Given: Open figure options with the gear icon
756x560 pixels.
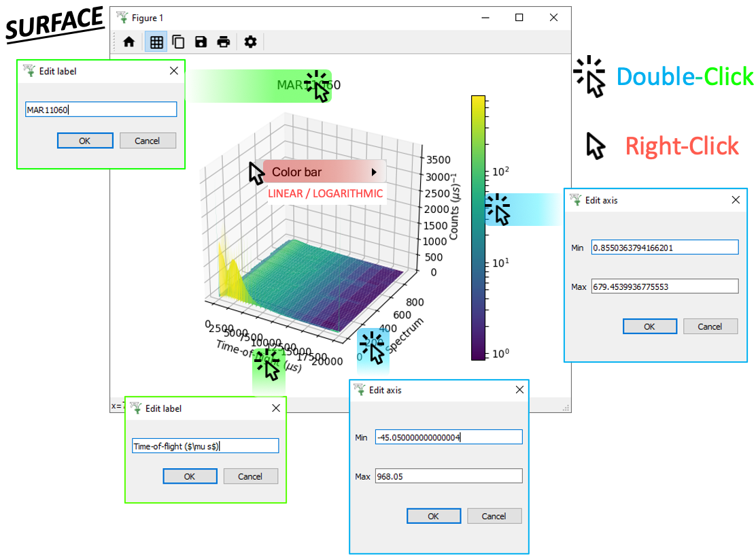Looking at the screenshot, I should (250, 42).
